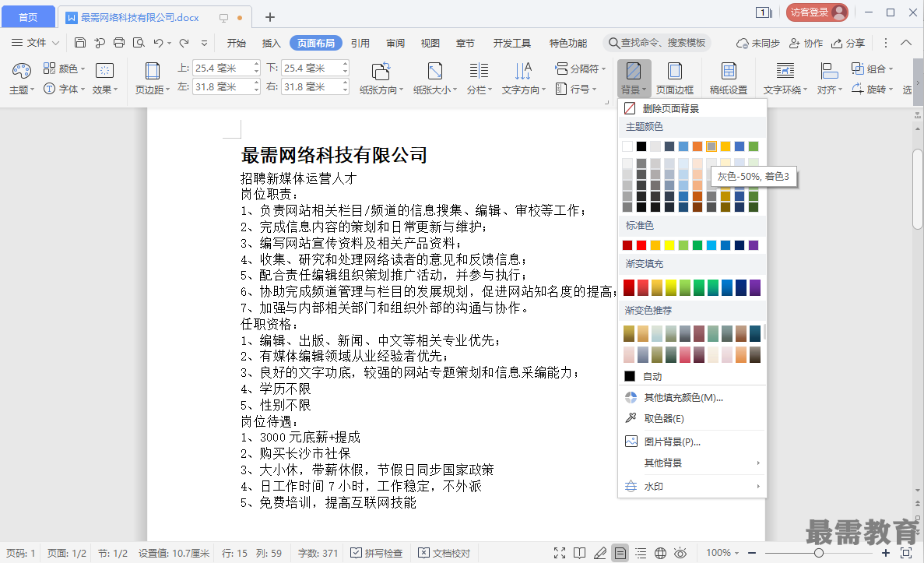Screen dimensions: 924x563
Task: Expand the 其他背景 submenu
Action: tap(692, 463)
